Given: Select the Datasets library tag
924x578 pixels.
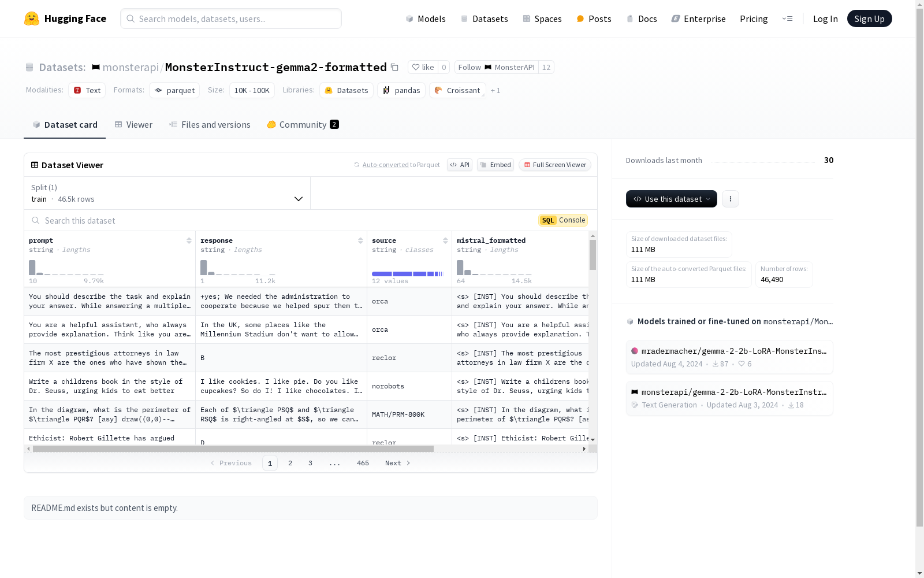Looking at the screenshot, I should (x=346, y=90).
